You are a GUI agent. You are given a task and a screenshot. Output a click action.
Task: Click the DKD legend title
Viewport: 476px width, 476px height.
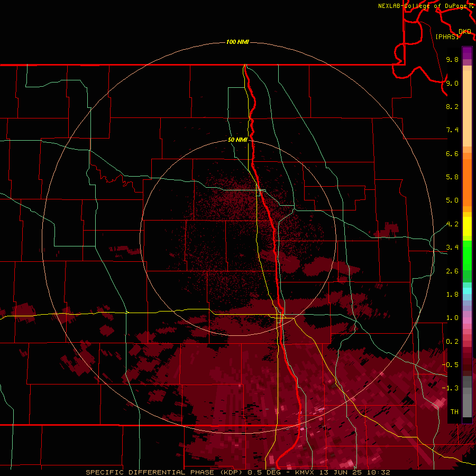pyautogui.click(x=465, y=31)
